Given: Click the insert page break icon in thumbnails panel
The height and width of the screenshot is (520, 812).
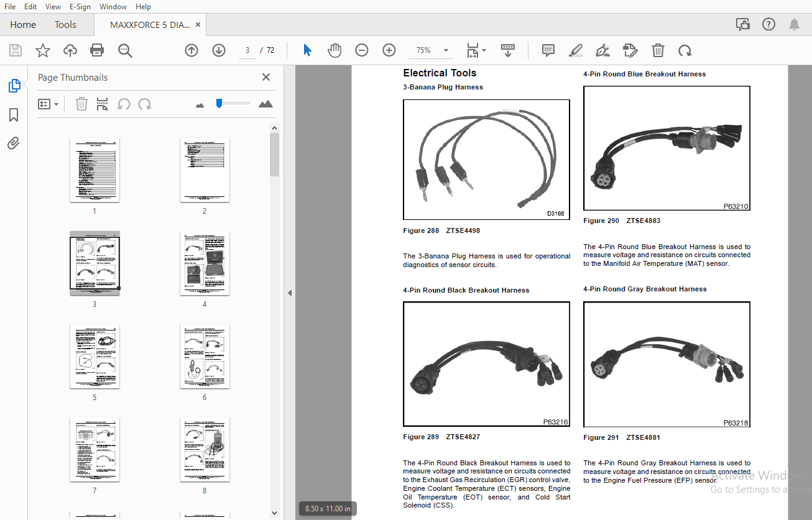Looking at the screenshot, I should [x=103, y=104].
